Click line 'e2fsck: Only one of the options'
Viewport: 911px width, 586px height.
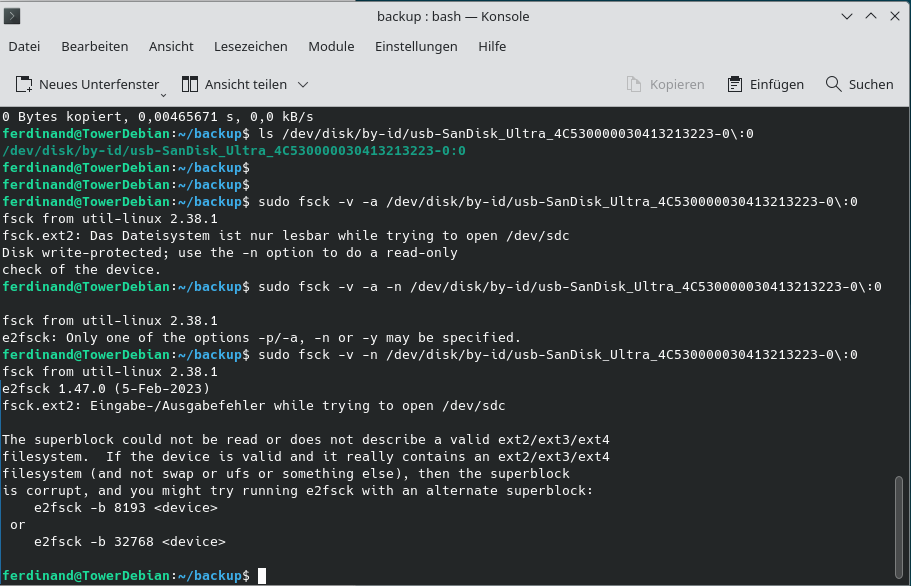click(x=261, y=337)
